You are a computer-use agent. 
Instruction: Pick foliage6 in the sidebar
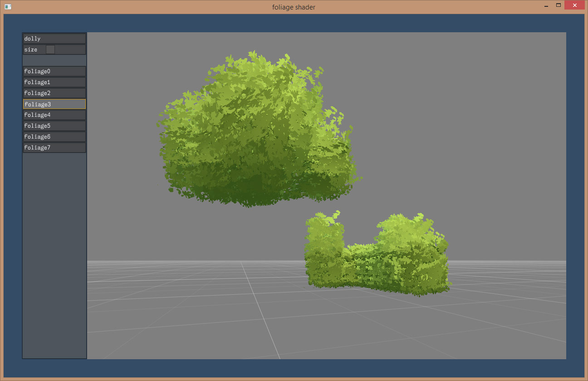(54, 137)
